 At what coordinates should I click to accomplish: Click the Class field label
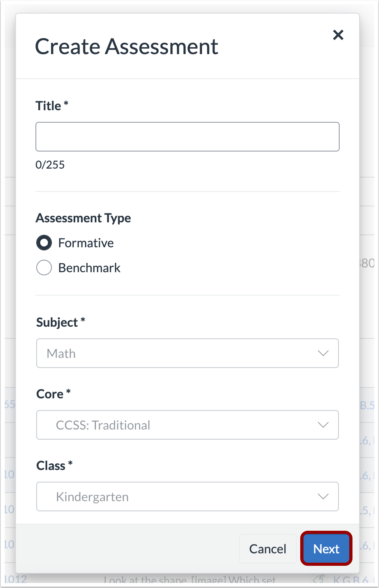(x=51, y=466)
